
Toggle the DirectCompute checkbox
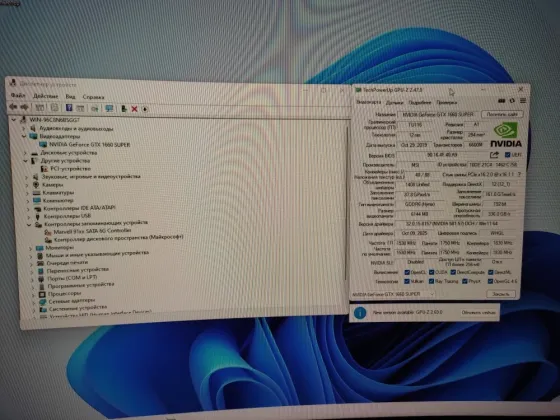(x=453, y=272)
